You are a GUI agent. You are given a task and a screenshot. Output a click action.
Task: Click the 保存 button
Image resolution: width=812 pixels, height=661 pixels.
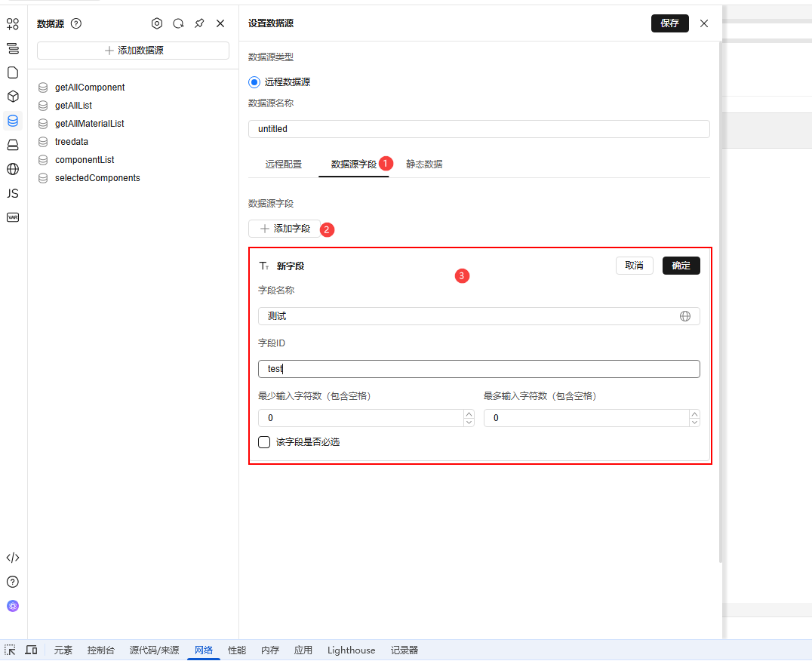click(670, 23)
